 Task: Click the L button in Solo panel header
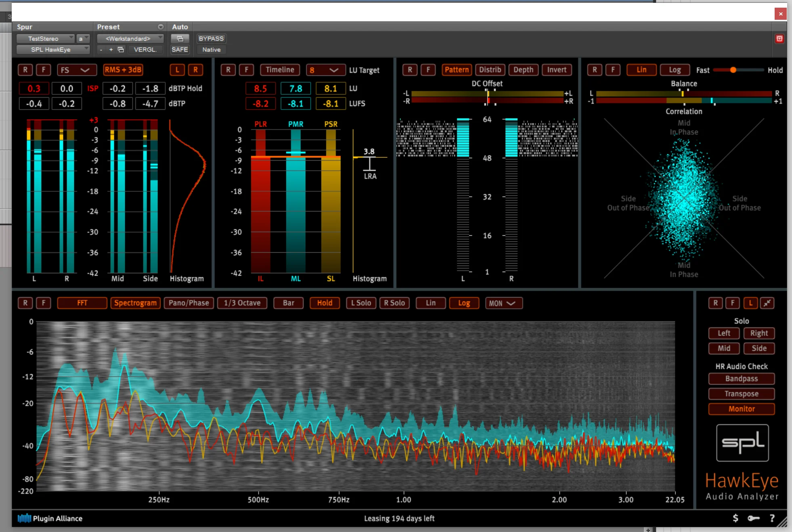[750, 303]
